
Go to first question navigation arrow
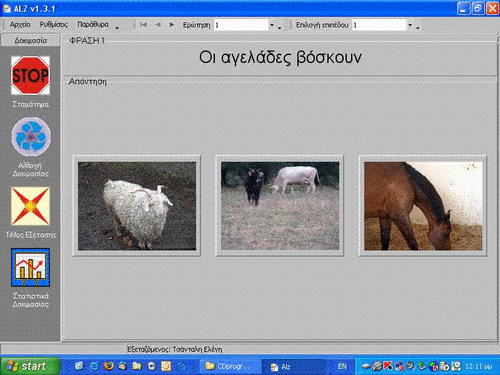click(x=144, y=25)
